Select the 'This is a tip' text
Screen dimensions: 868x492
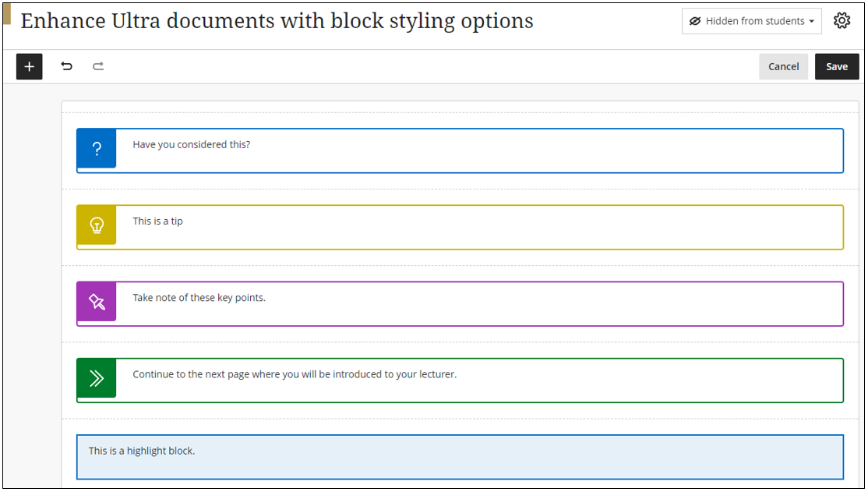point(158,221)
